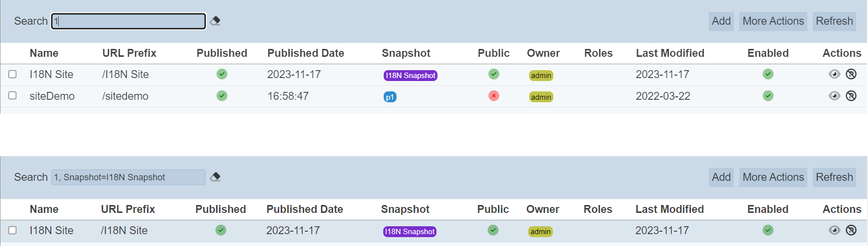Click the red Public status icon for siteDemo
The height and width of the screenshot is (246, 868).
point(494,96)
